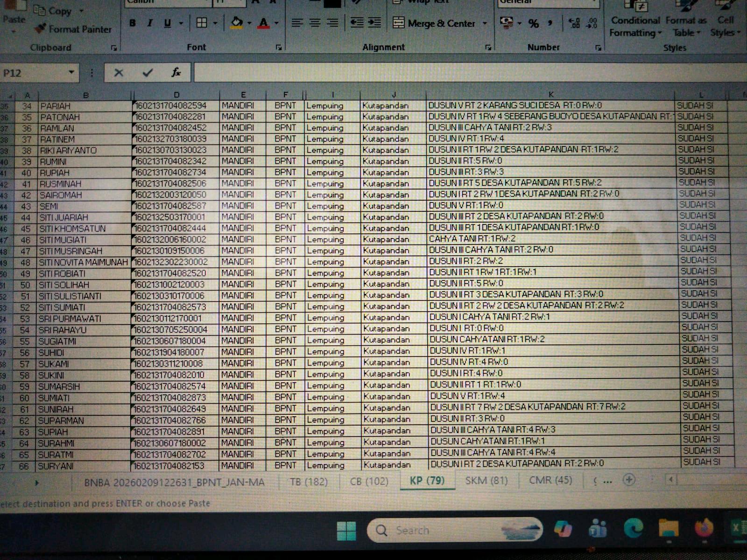Launch Firefox from the taskbar
This screenshot has height=560, width=747.
704,528
